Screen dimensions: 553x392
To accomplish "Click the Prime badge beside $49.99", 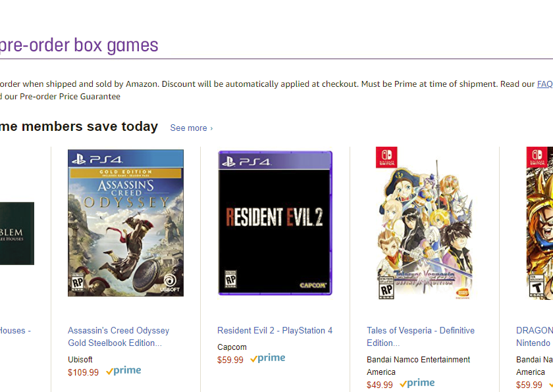I will (x=417, y=383).
